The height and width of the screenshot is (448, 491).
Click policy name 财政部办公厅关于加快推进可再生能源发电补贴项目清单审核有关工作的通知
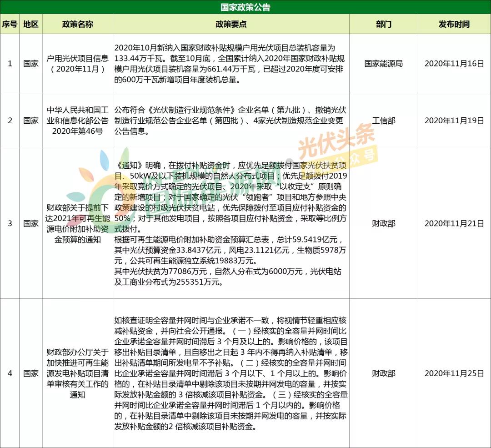click(x=77, y=373)
